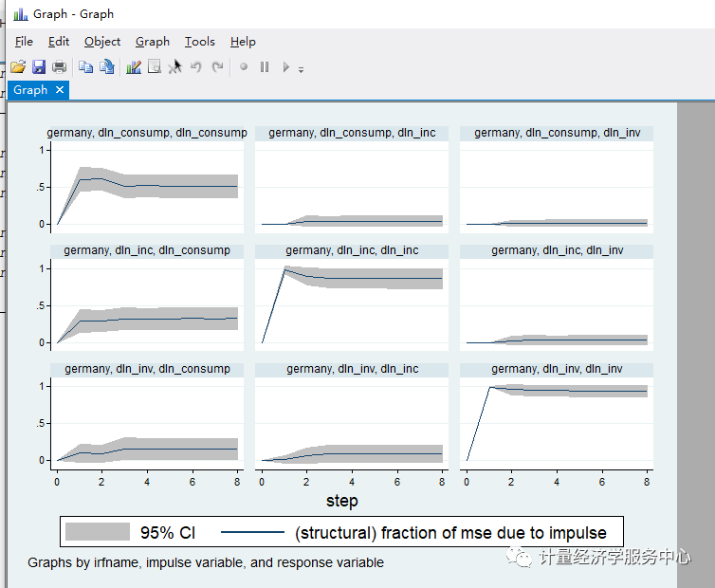Viewport: 715px width, 588px height.
Task: Open the Object menu
Action: (x=102, y=42)
